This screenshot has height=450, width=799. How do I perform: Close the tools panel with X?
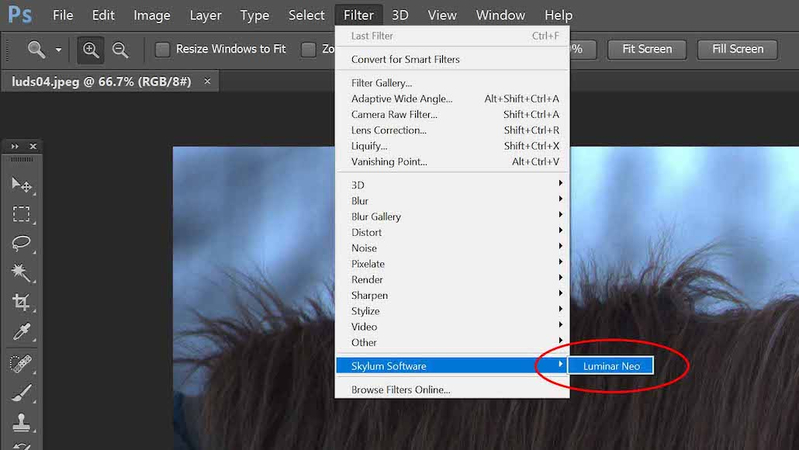[x=33, y=146]
